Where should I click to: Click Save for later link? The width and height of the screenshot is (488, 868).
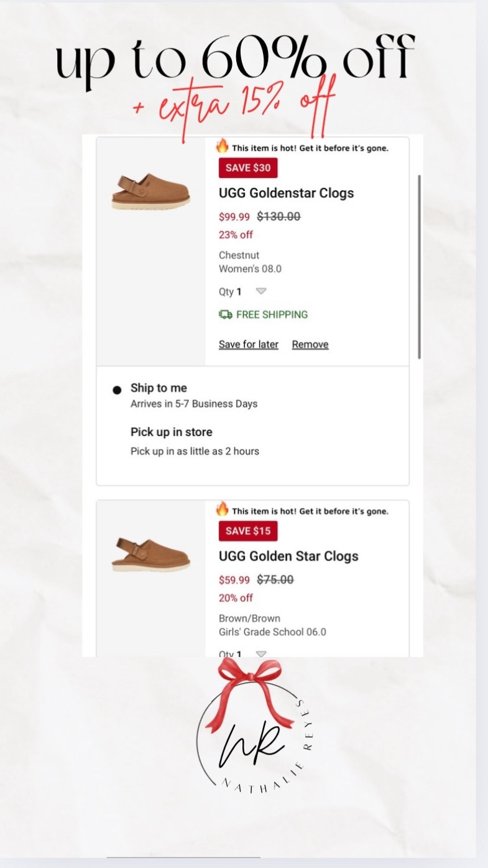coord(249,345)
